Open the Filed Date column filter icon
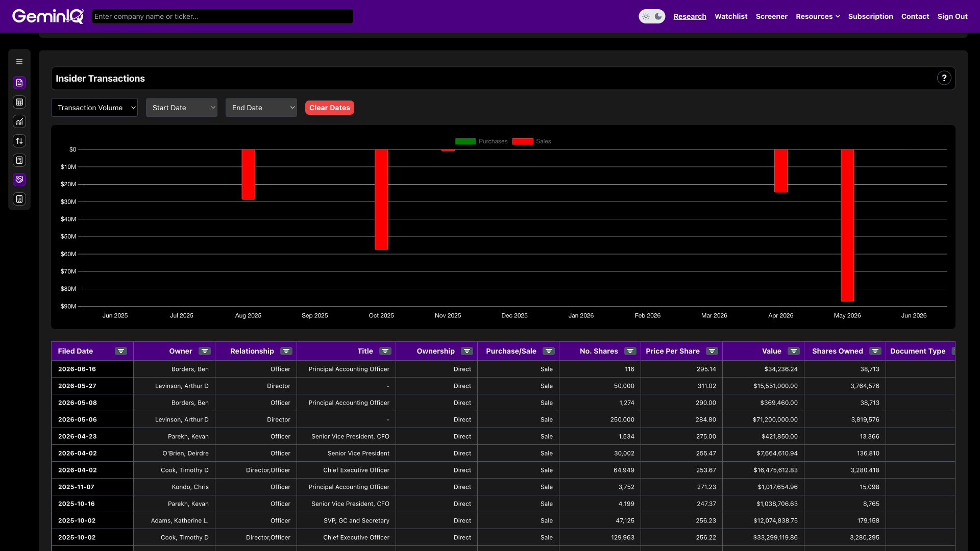 click(121, 351)
